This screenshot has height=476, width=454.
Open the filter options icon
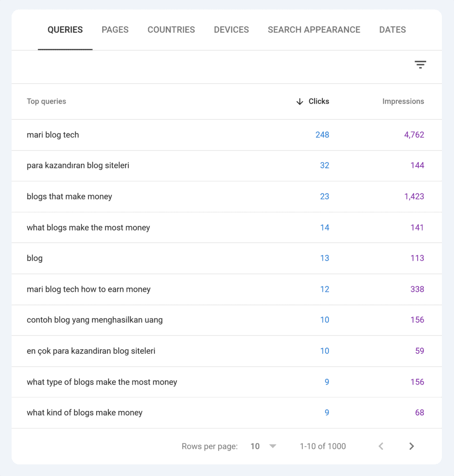click(420, 65)
